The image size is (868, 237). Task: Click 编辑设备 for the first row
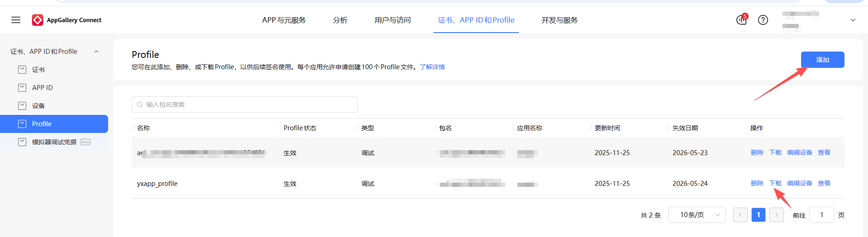coord(800,152)
